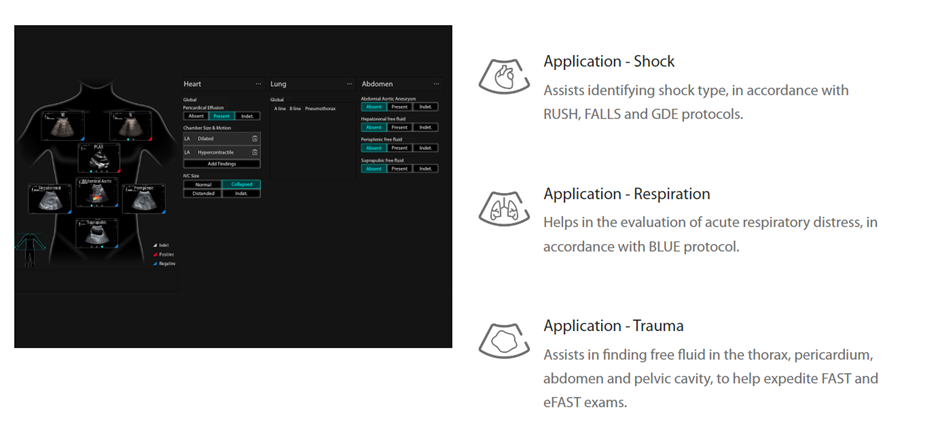Set IVC Size to Distended
Viewport: 940px width, 431px height.
(x=203, y=193)
